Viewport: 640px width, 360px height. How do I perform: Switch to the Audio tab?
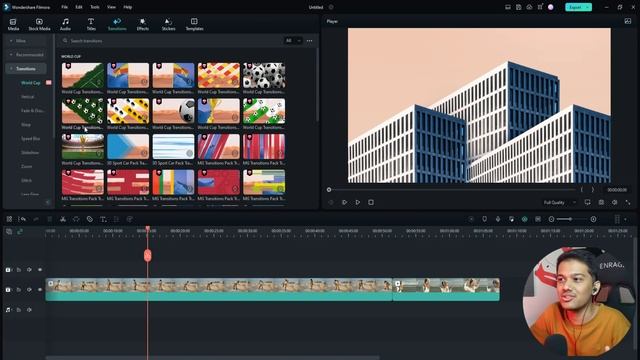click(65, 24)
